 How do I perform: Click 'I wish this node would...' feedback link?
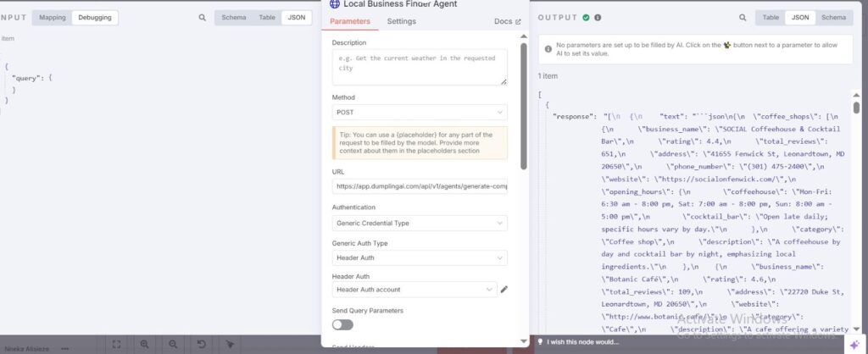(583, 342)
